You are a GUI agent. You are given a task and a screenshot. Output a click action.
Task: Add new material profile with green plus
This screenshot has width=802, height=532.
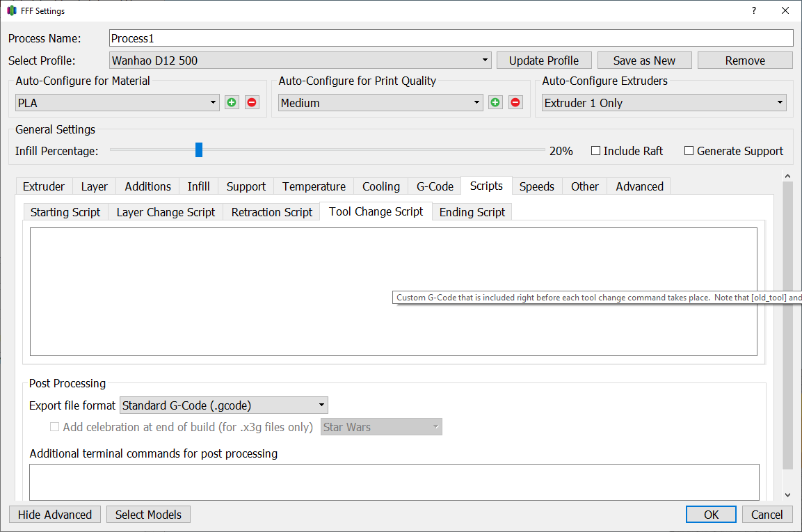232,102
